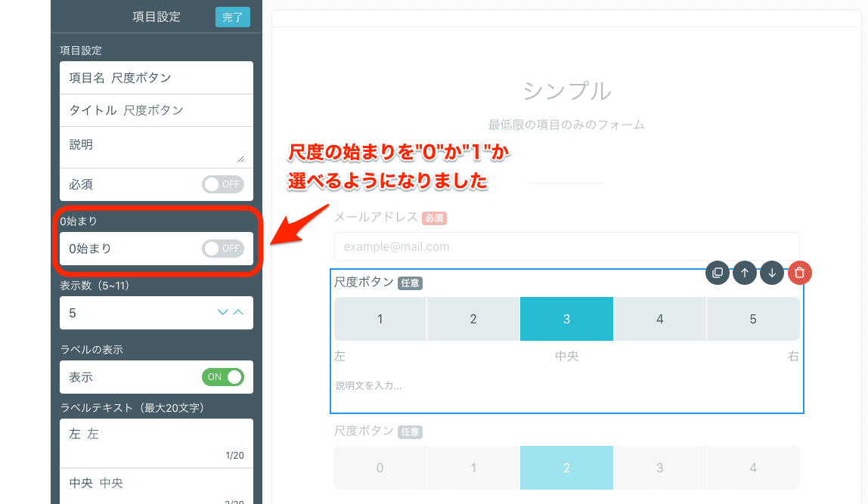This screenshot has height=504, width=868.
Task: Increase 表示数 with up chevron
Action: tap(238, 312)
